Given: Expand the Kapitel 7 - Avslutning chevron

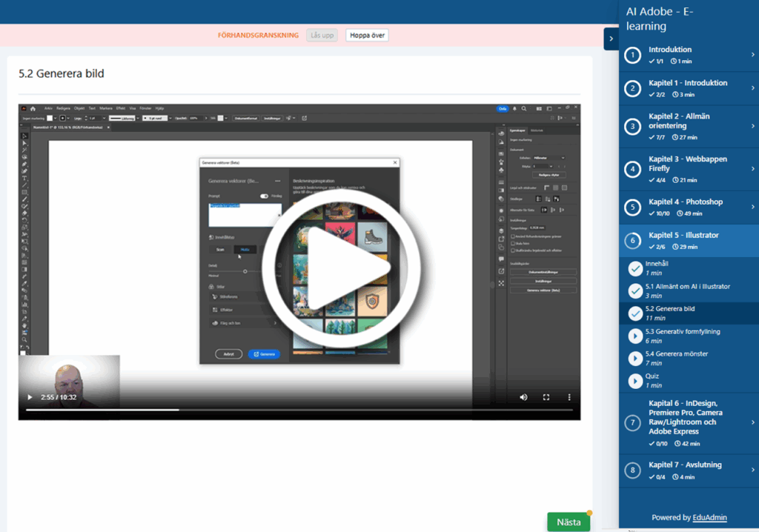Looking at the screenshot, I should pos(753,470).
